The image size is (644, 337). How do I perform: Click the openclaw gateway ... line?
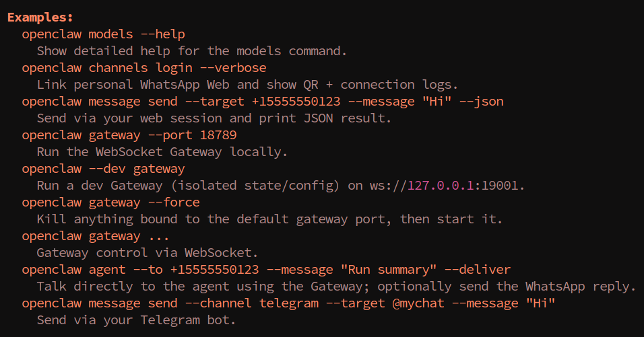click(96, 235)
